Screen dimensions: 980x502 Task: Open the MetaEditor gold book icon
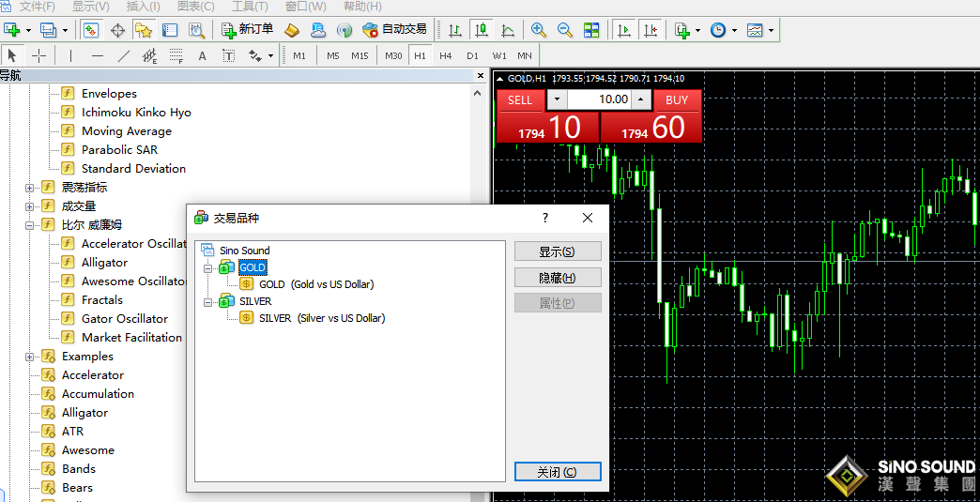(292, 29)
